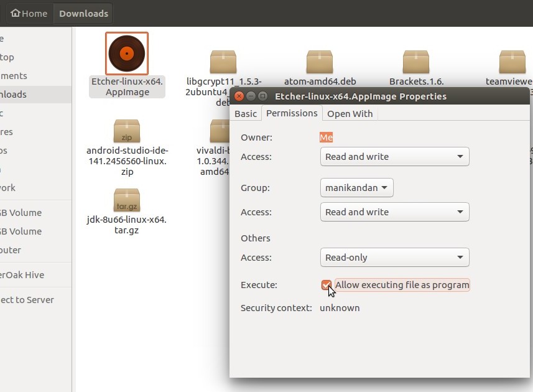Toggle Allow executing file as program checkbox
The image size is (533, 392).
[327, 285]
